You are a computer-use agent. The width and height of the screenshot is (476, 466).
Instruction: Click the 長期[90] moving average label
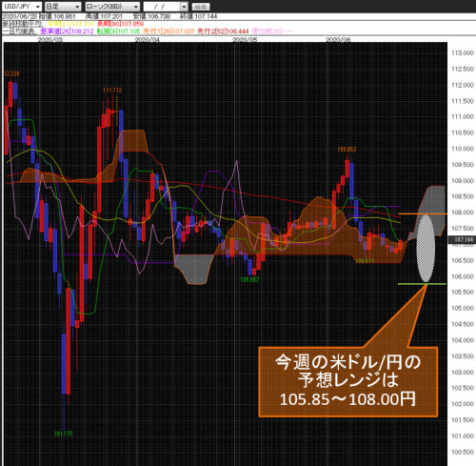point(120,24)
